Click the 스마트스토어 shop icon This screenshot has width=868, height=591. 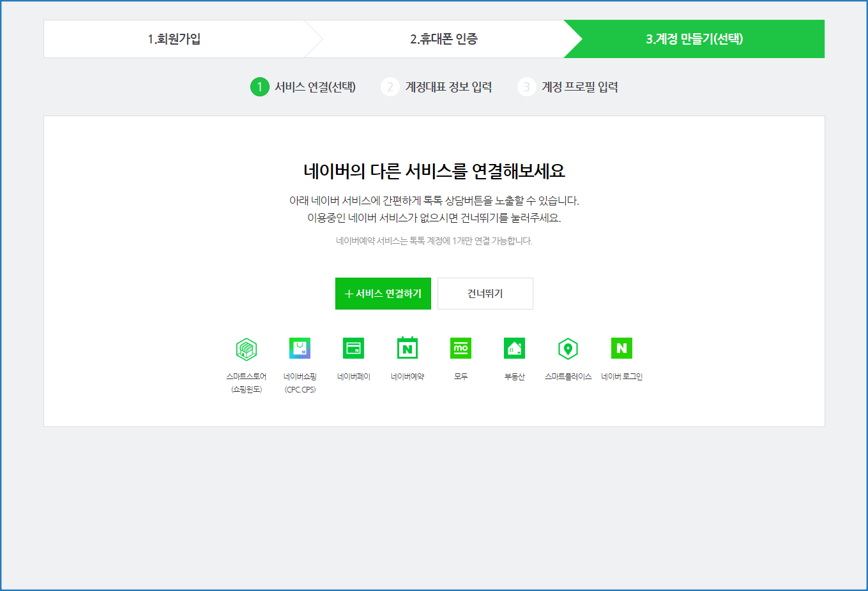point(246,349)
